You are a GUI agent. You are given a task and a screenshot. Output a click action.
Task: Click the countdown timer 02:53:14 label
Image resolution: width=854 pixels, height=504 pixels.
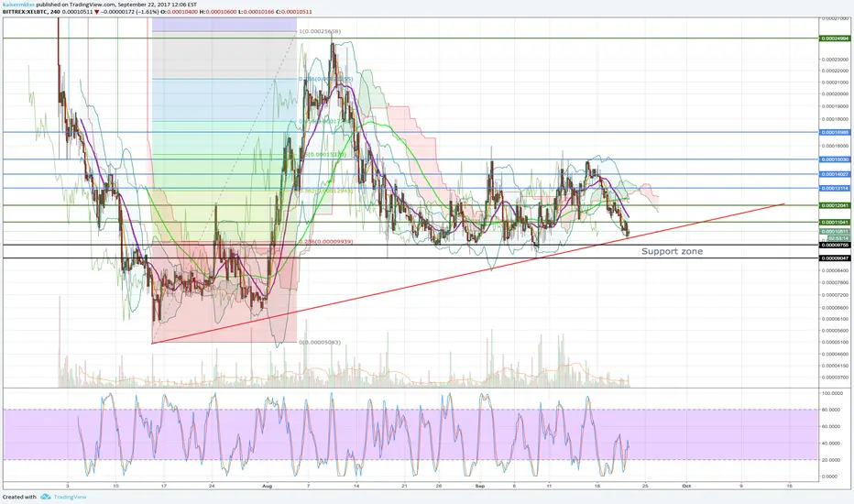point(838,238)
